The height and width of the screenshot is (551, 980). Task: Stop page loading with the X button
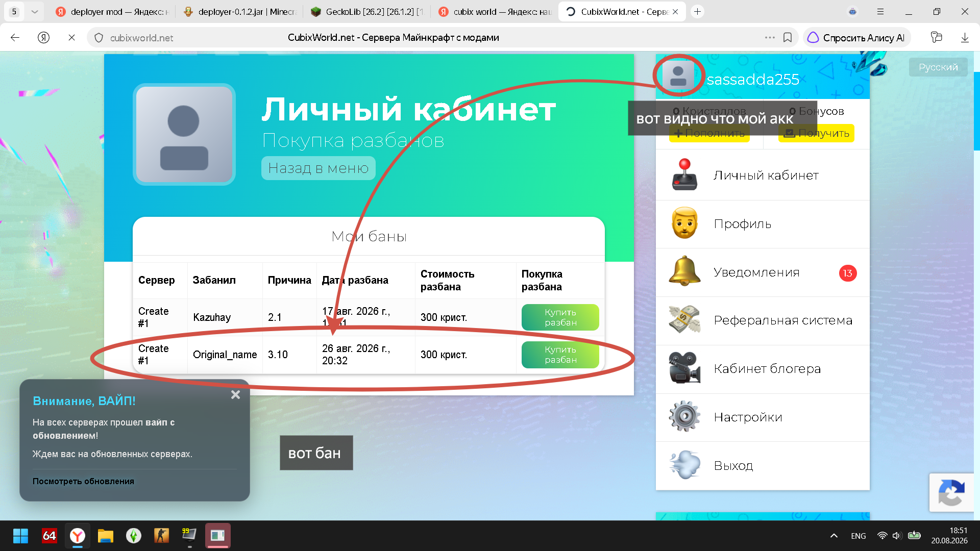71,37
